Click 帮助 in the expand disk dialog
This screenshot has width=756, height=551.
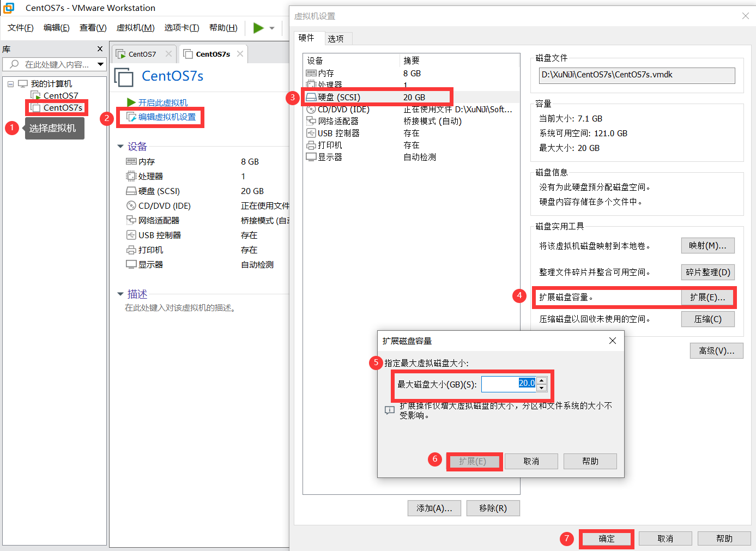pyautogui.click(x=590, y=461)
